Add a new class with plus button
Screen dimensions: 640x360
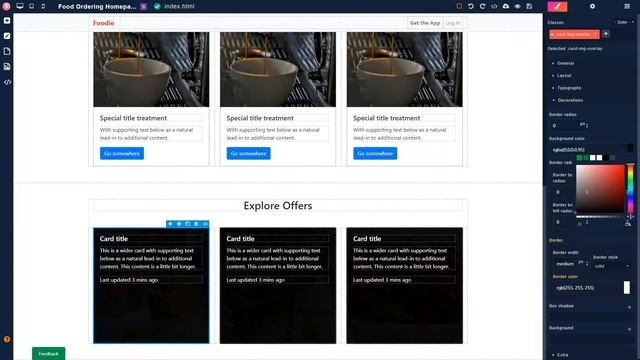pos(606,34)
